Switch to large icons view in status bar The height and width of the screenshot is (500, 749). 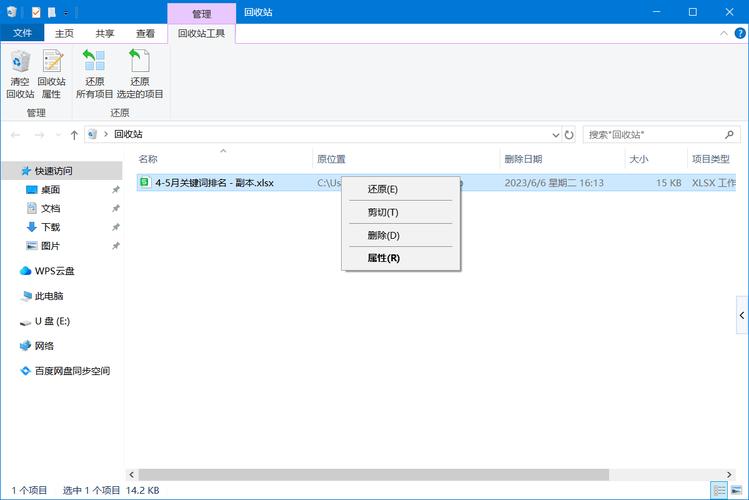click(x=738, y=490)
